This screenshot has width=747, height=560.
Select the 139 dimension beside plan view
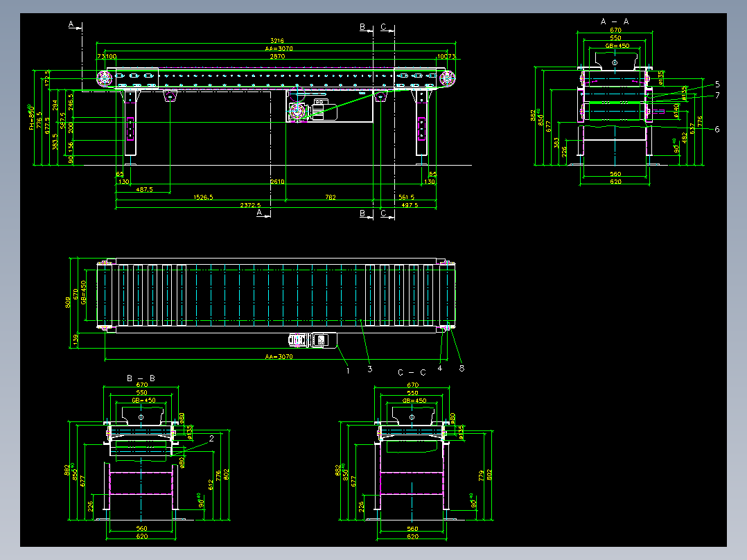coord(76,340)
